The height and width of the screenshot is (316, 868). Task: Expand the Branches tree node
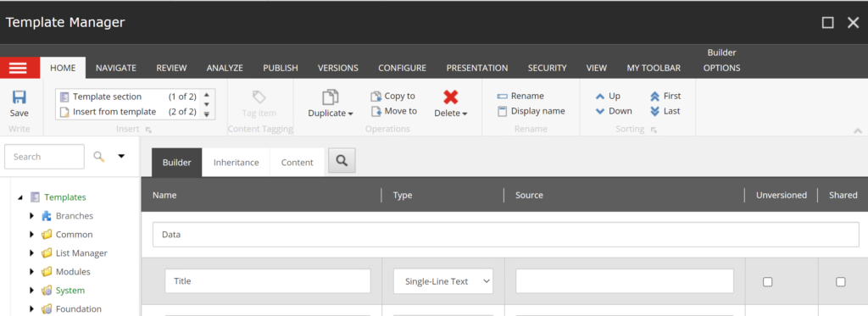32,216
